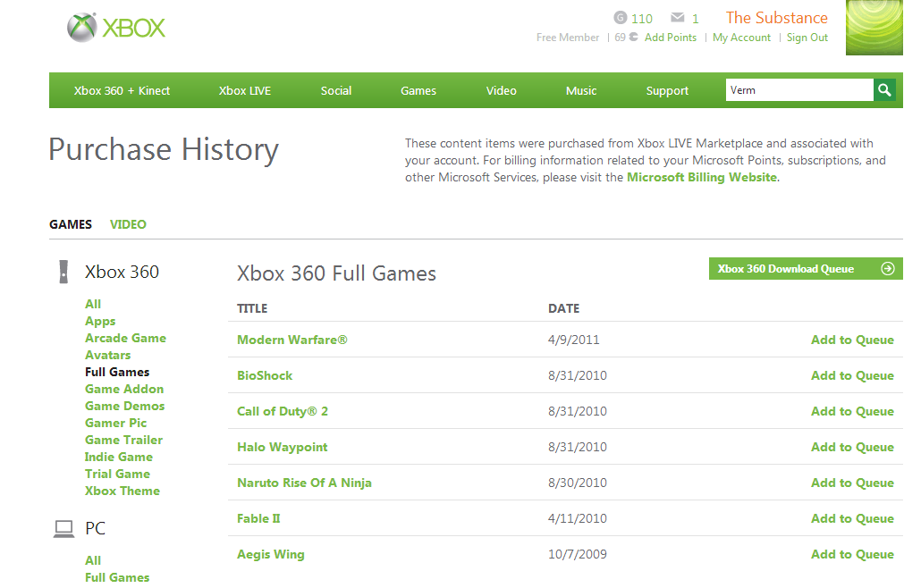Click the search magnifier button

coord(884,90)
